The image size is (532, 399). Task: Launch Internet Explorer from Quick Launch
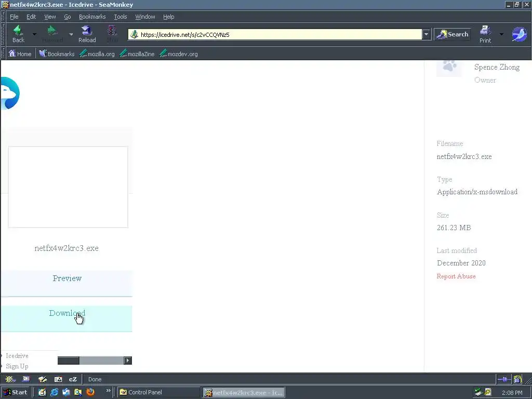coord(54,392)
